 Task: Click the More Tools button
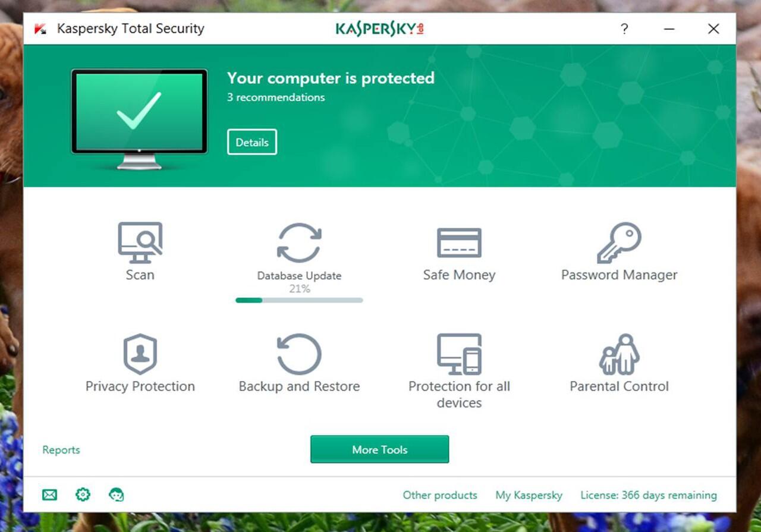(x=379, y=449)
